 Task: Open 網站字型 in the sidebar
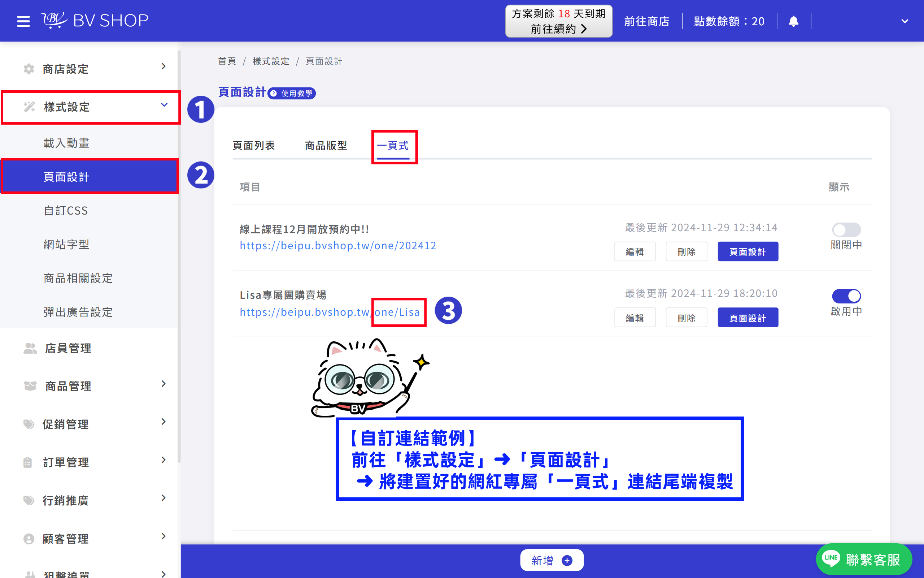click(66, 244)
